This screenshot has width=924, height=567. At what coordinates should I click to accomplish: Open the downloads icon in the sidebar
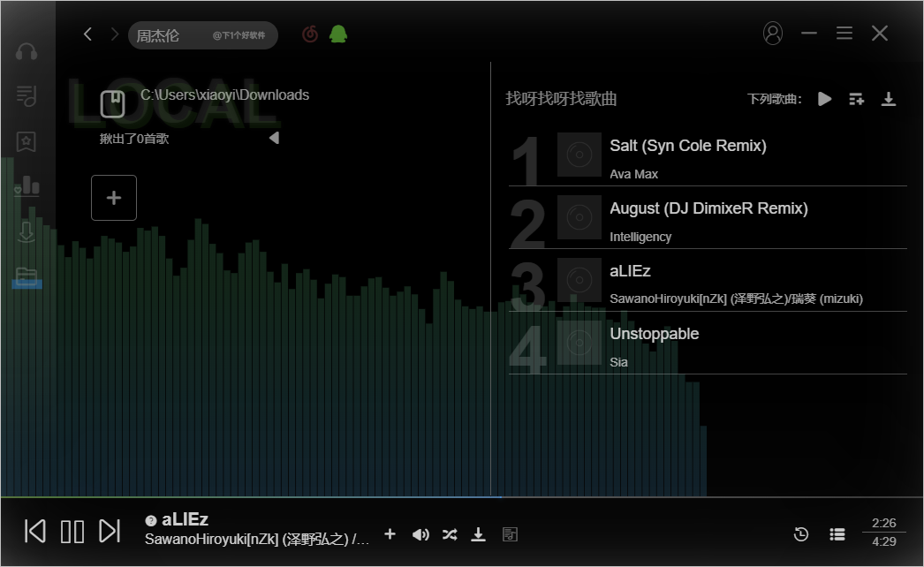click(x=27, y=231)
